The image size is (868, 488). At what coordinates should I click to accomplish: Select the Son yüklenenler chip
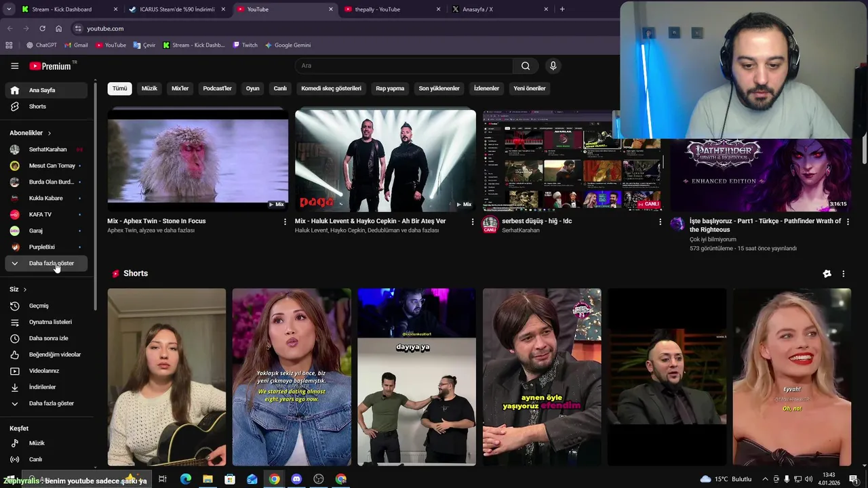click(439, 88)
